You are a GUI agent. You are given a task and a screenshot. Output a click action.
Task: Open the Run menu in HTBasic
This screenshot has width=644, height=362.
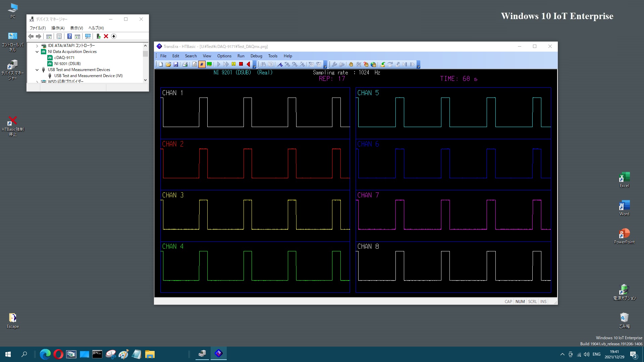pyautogui.click(x=241, y=56)
